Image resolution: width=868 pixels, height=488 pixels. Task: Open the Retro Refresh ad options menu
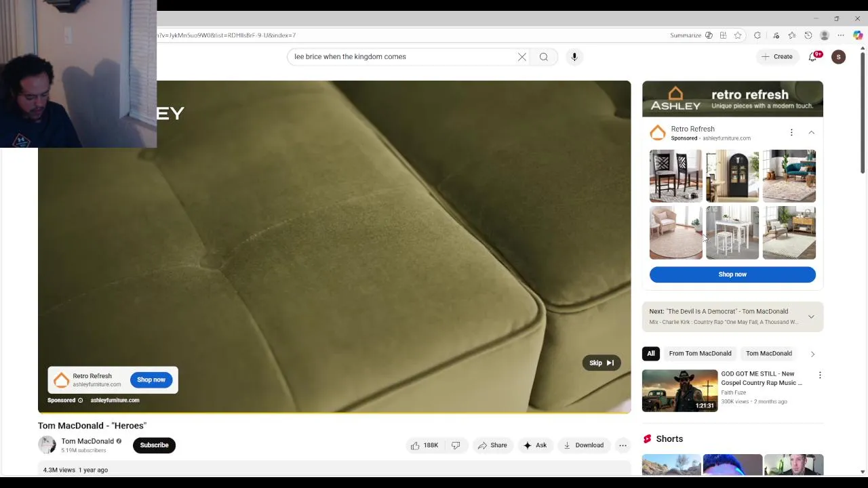point(791,133)
